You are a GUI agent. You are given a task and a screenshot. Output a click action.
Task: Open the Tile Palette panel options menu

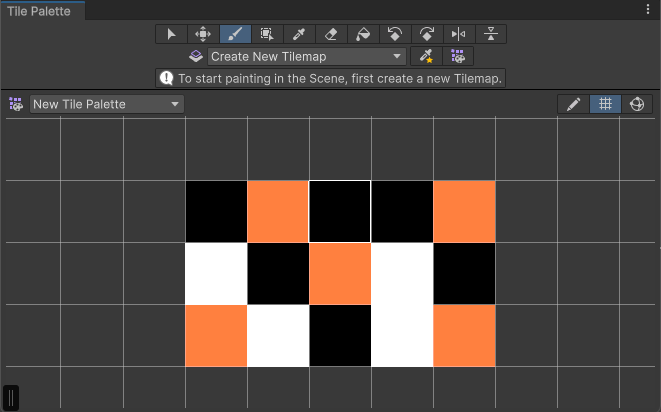648,9
